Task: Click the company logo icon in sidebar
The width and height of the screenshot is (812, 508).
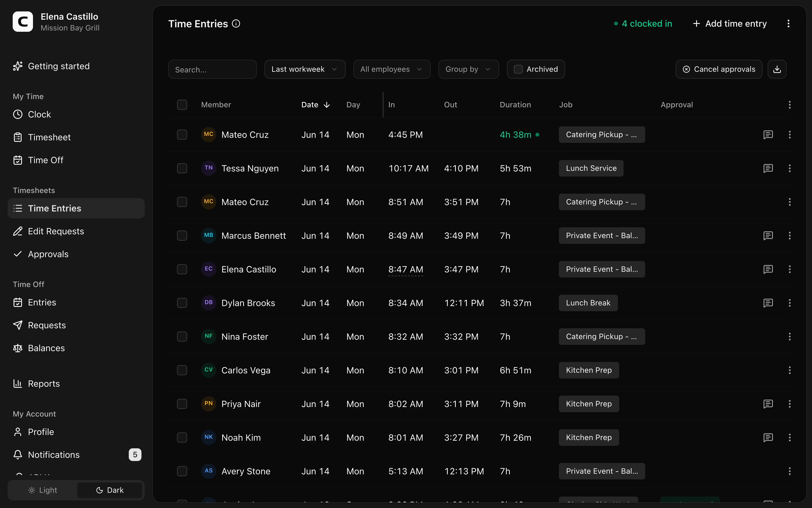Action: [23, 22]
